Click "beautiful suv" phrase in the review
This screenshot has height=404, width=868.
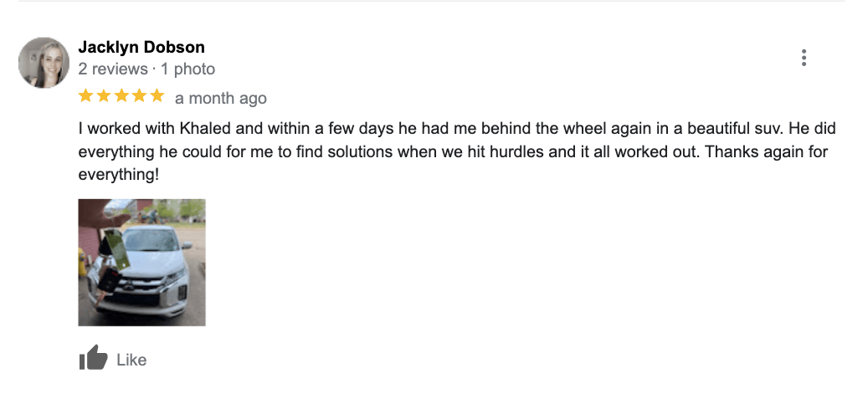736,129
